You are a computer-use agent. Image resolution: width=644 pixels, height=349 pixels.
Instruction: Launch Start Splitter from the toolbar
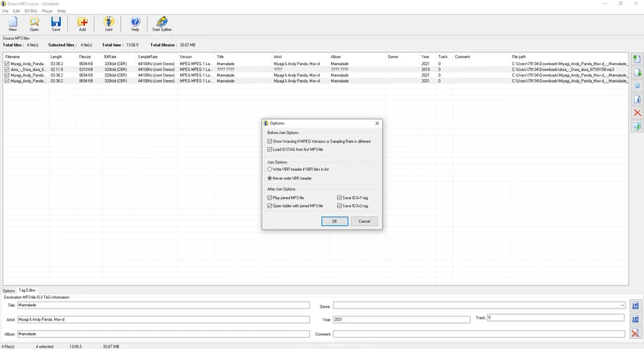pos(162,24)
